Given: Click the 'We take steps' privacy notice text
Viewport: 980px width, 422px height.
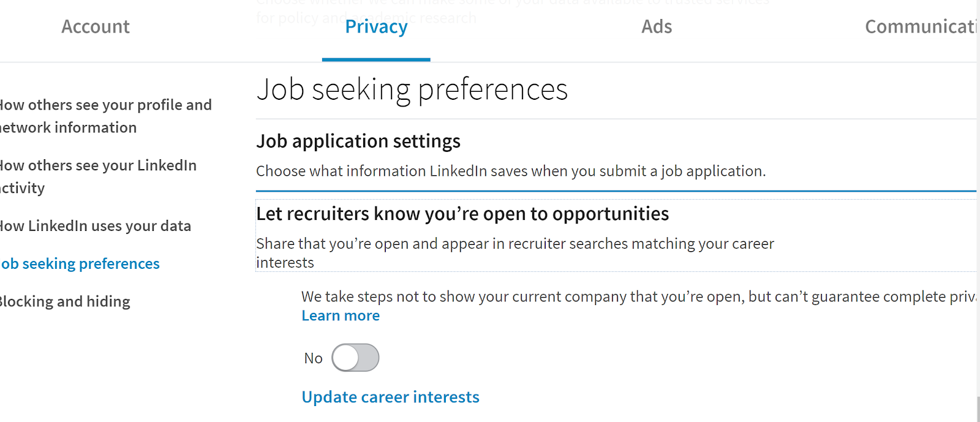Looking at the screenshot, I should pyautogui.click(x=637, y=297).
